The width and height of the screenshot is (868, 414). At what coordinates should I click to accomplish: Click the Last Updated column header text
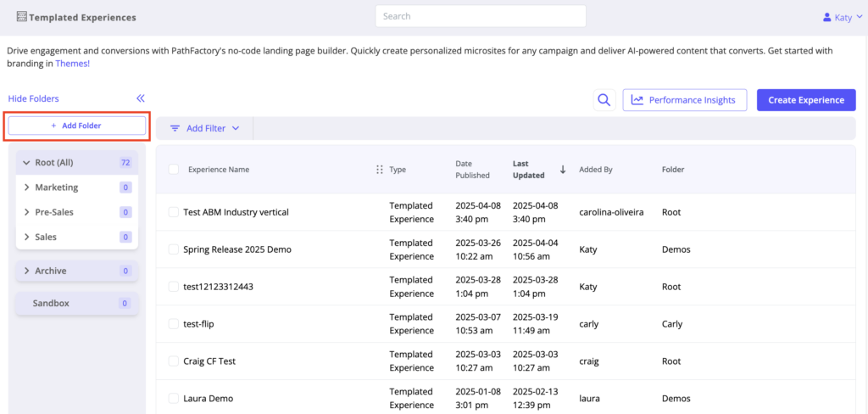[529, 170]
